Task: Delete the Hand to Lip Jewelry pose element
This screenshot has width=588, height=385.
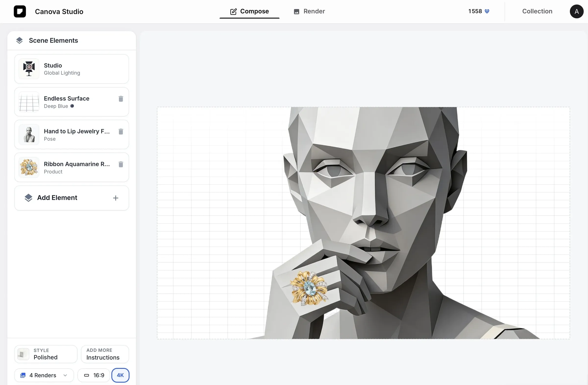Action: pos(121,131)
